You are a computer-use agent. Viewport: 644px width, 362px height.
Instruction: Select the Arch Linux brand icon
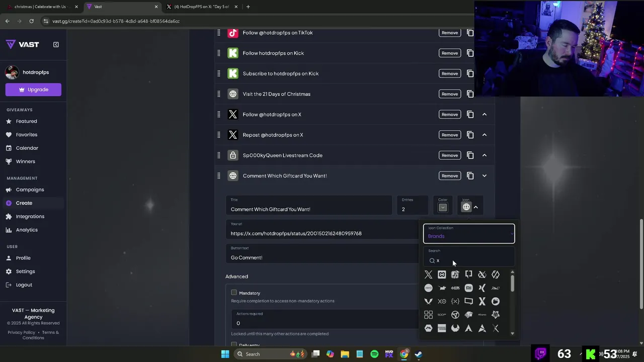click(x=468, y=328)
